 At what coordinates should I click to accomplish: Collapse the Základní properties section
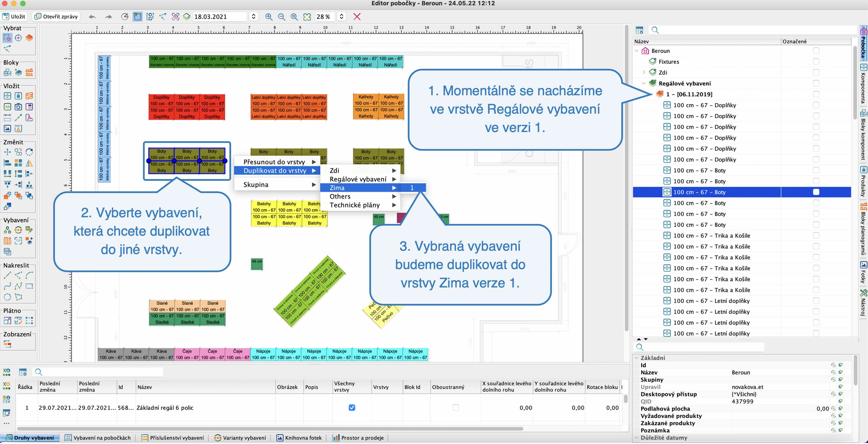(x=636, y=358)
